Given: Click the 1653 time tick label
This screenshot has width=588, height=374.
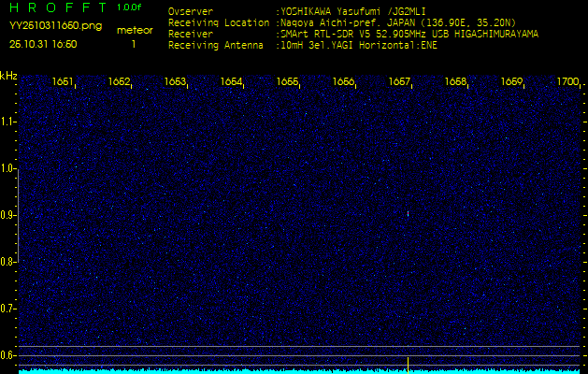Looking at the screenshot, I should click(x=175, y=82).
